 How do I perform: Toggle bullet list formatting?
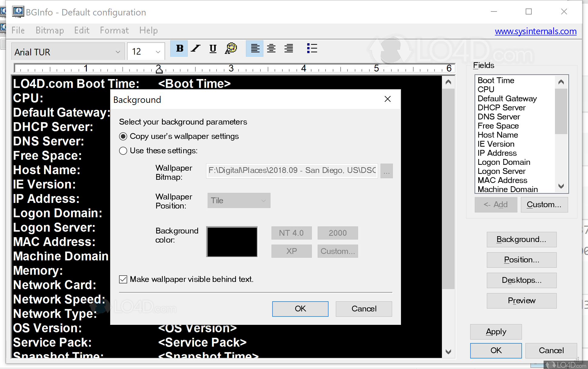[312, 48]
